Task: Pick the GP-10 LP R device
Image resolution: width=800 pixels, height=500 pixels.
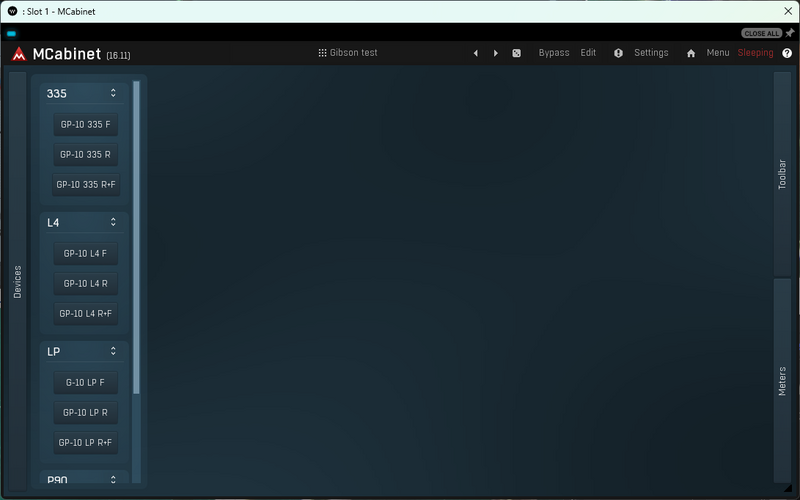Action: click(86, 413)
